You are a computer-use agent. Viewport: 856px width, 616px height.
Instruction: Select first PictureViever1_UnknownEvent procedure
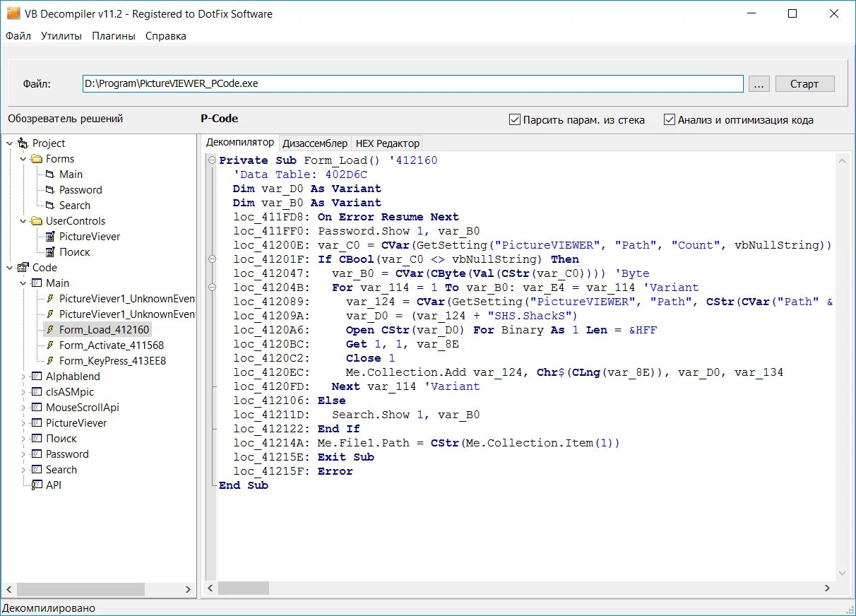127,299
